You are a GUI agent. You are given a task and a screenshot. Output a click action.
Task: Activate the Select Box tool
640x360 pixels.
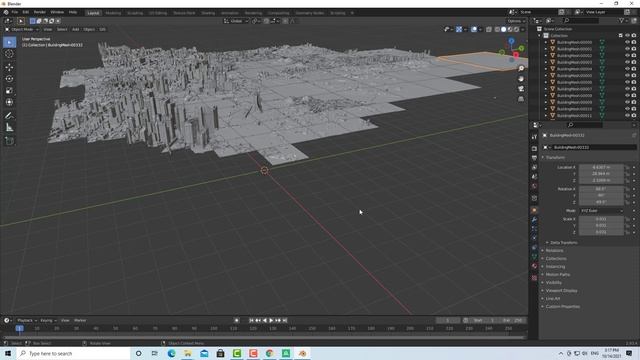point(9,42)
